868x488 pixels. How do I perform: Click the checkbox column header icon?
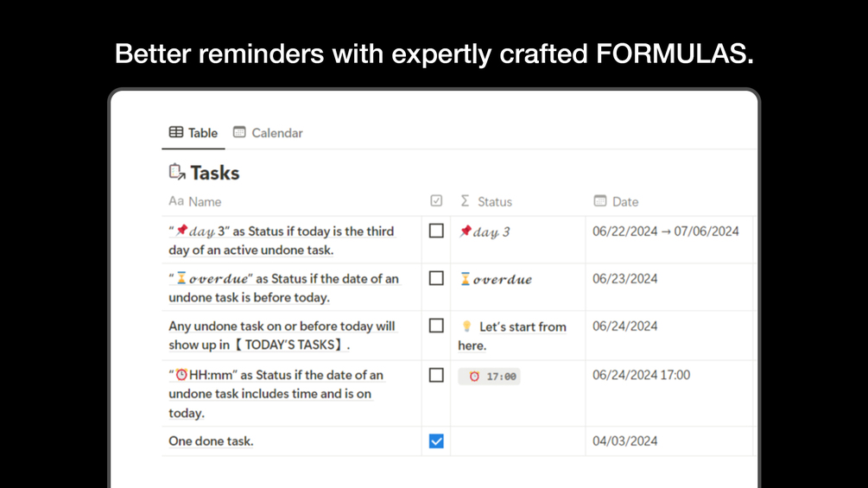436,201
